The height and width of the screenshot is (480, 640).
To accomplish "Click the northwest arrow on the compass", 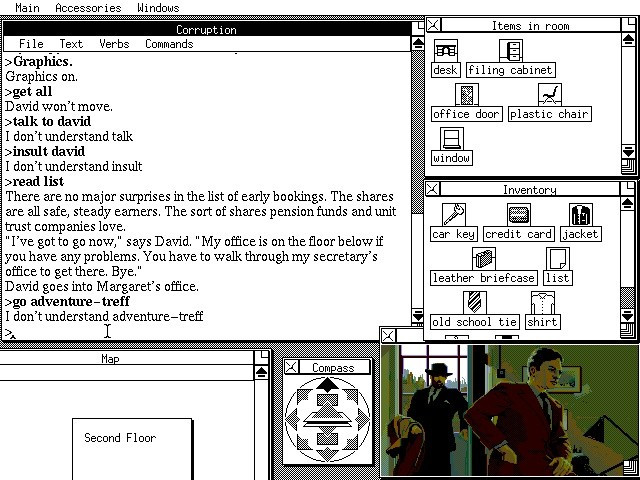I will pos(305,397).
